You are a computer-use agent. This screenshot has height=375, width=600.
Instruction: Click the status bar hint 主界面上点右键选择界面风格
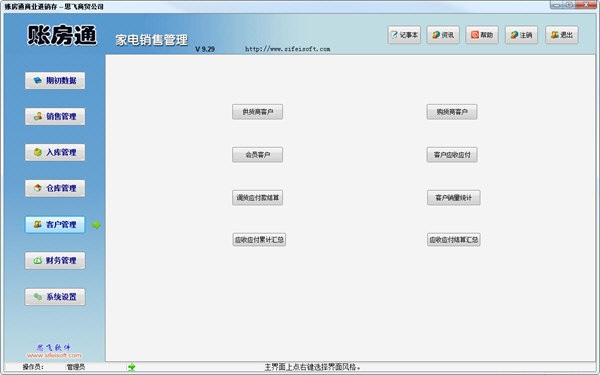tap(313, 367)
